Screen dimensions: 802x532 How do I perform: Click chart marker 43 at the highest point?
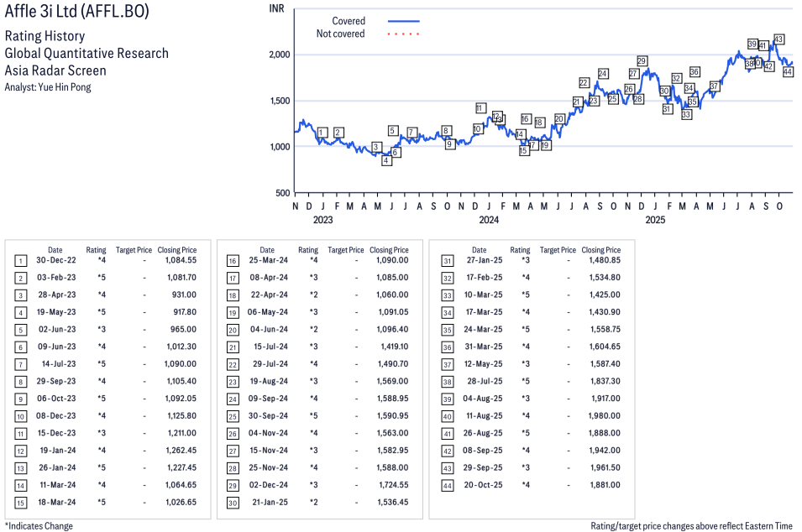pos(778,39)
